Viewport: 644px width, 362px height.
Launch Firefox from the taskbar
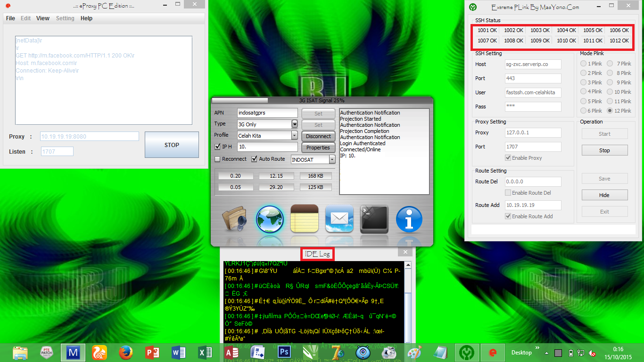pyautogui.click(x=125, y=352)
